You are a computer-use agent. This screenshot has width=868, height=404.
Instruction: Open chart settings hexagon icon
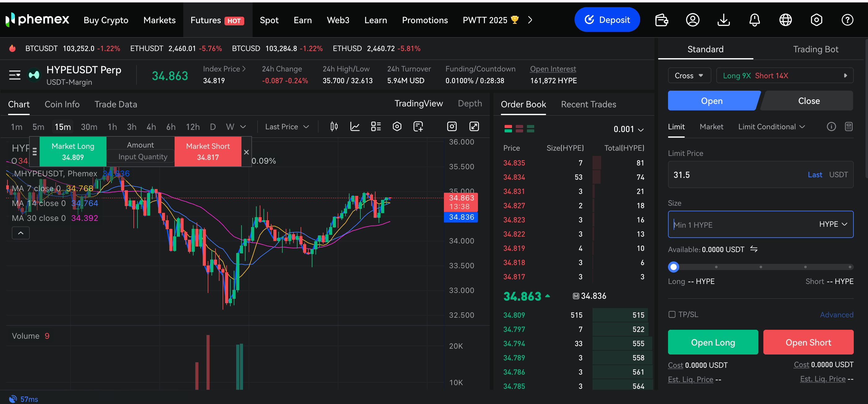397,127
